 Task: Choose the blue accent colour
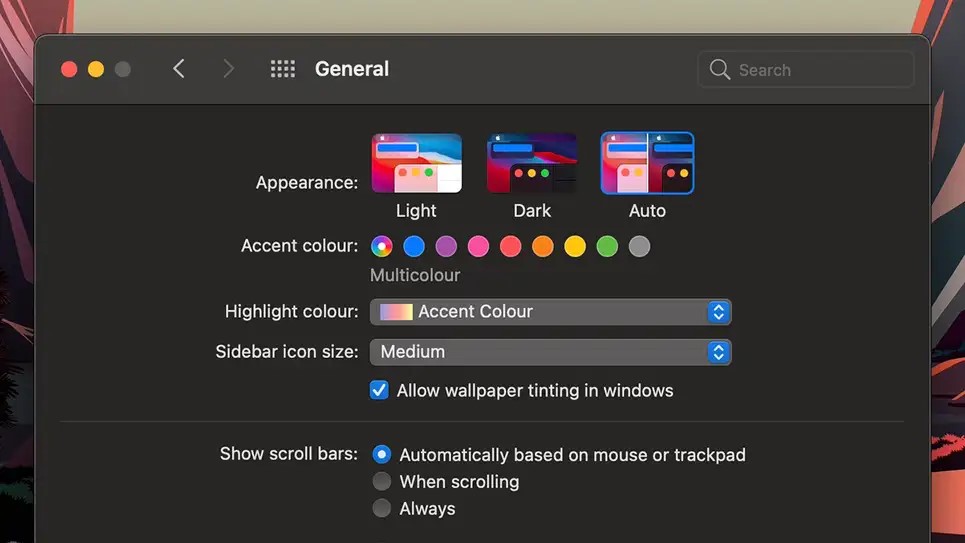click(x=414, y=246)
